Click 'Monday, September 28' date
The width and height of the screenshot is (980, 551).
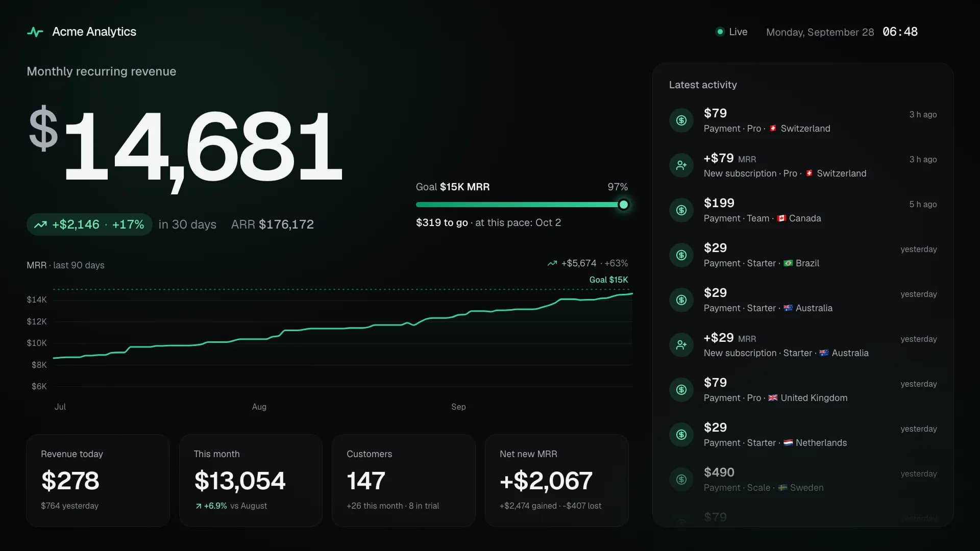[x=820, y=32]
